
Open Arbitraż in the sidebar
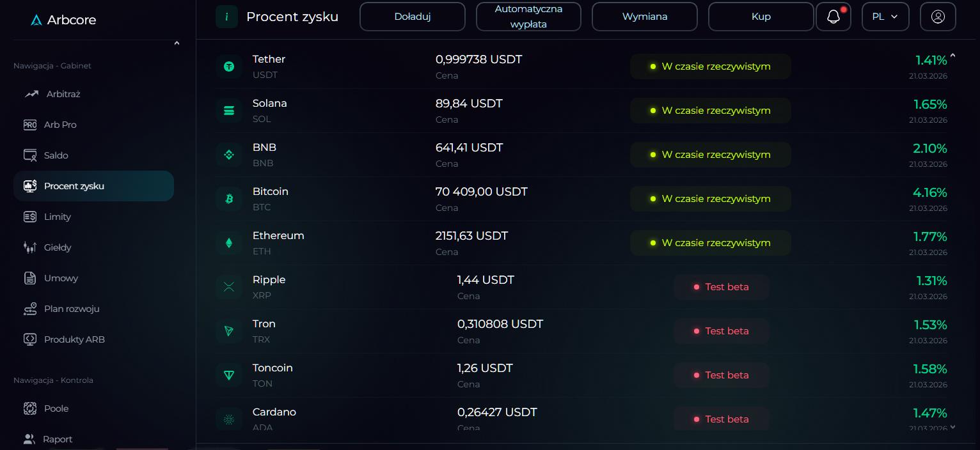pyautogui.click(x=63, y=94)
